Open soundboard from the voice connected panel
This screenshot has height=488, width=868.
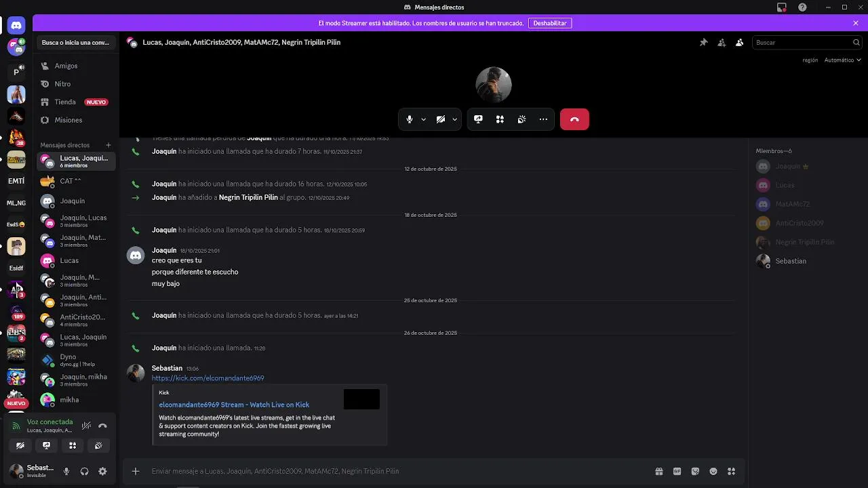[x=98, y=445]
